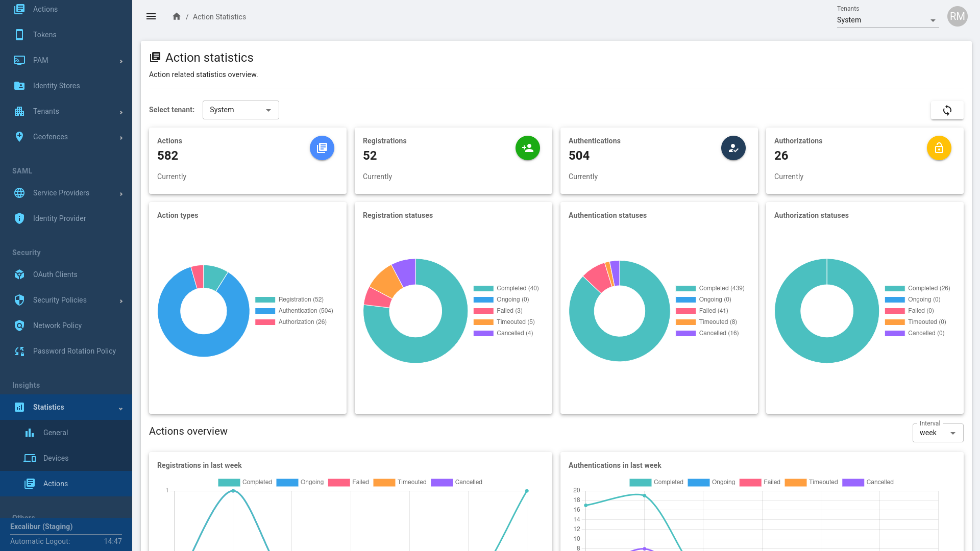The height and width of the screenshot is (551, 980).
Task: Click the green Registrations add-user icon
Action: (x=527, y=148)
